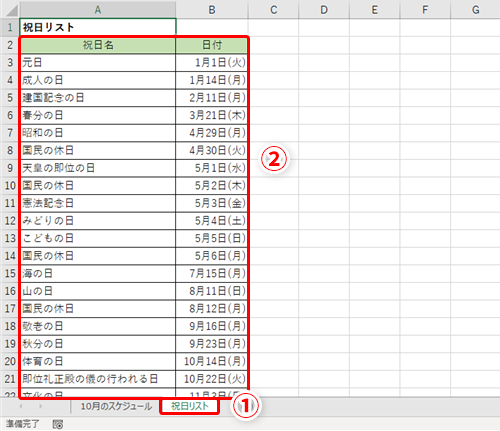Select the 成人の日 cell
Viewport: 500px width, 431px height.
(98, 80)
